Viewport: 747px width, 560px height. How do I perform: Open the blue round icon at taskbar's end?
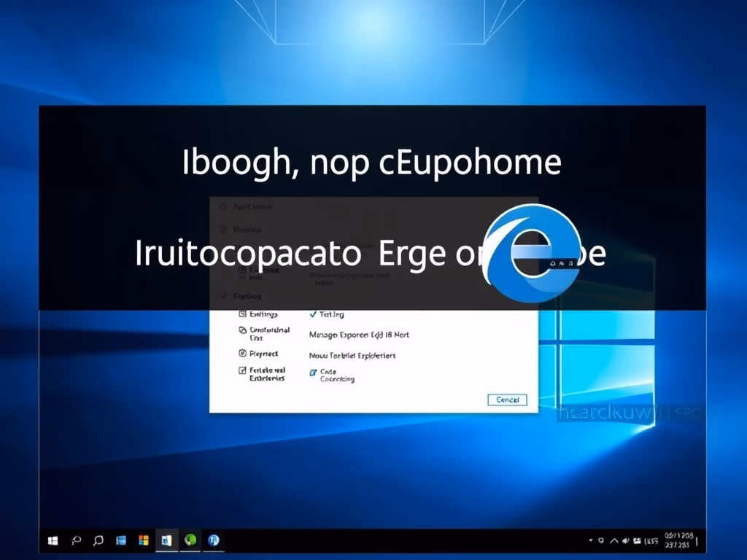pos(214,540)
